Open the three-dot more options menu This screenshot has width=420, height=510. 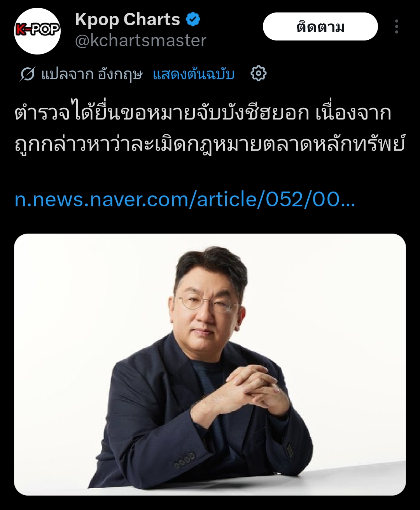(396, 26)
